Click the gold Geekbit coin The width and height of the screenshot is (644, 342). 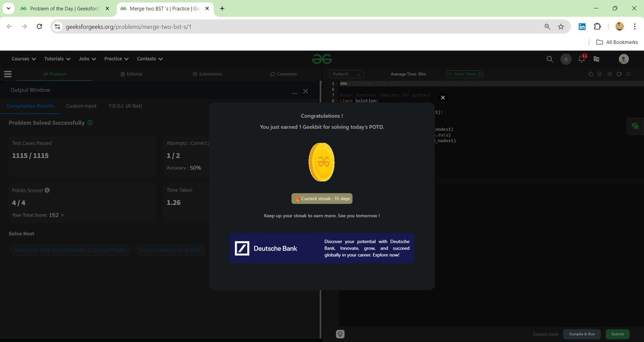click(x=321, y=162)
